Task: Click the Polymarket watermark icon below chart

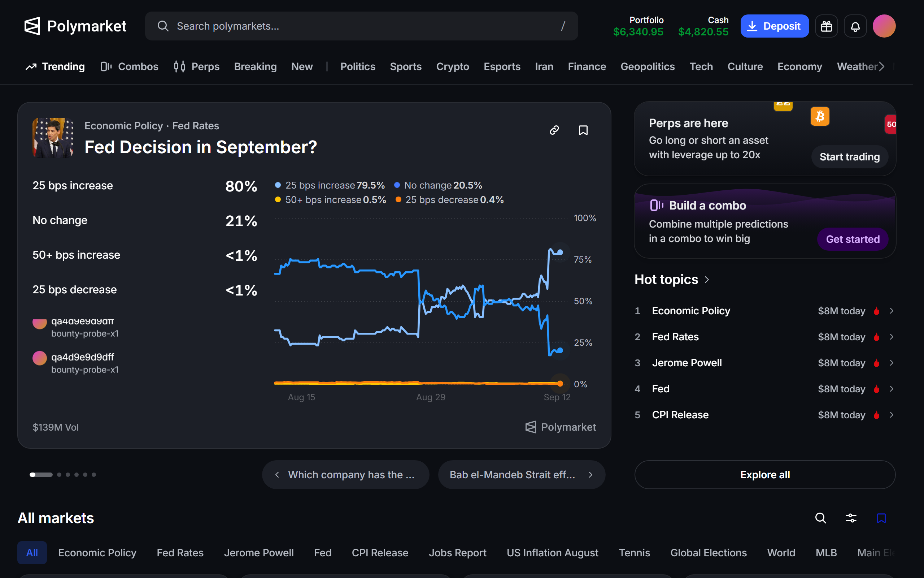Action: [531, 427]
